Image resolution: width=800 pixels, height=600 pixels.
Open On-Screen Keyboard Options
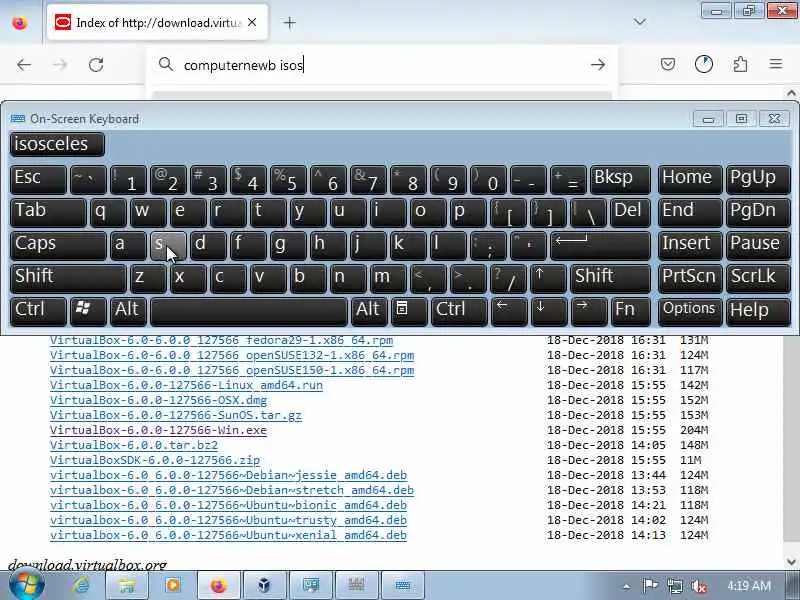(690, 311)
